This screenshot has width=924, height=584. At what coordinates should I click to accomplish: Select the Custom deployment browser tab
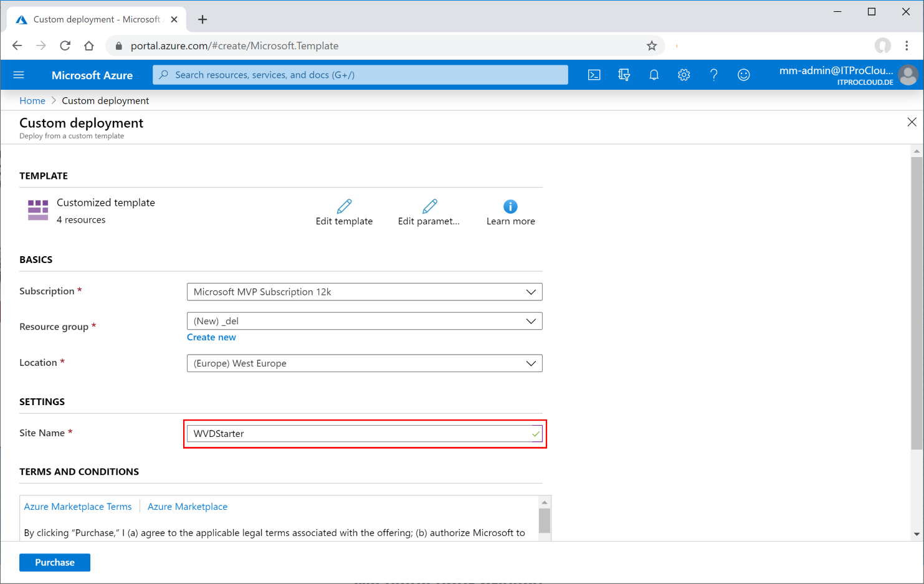[97, 19]
